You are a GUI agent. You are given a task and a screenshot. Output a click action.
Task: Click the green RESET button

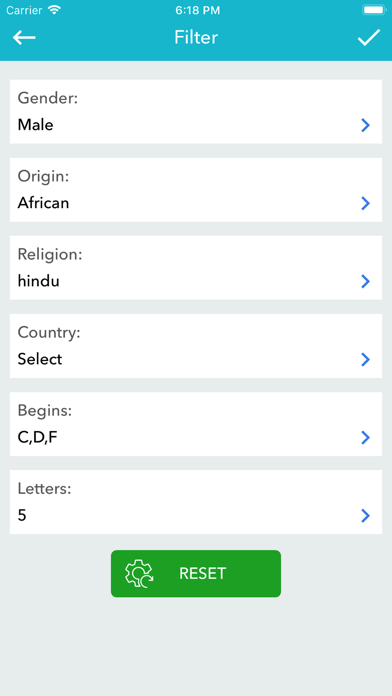[x=196, y=573]
